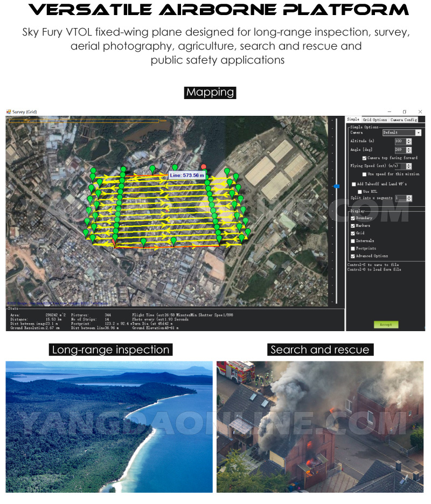Image resolution: width=431 pixels, height=504 pixels.
Task: Toggle Camera top facing forward checkbox
Action: pos(364,158)
